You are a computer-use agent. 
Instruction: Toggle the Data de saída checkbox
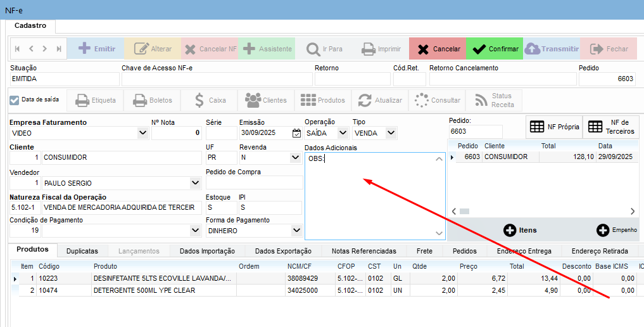point(15,99)
